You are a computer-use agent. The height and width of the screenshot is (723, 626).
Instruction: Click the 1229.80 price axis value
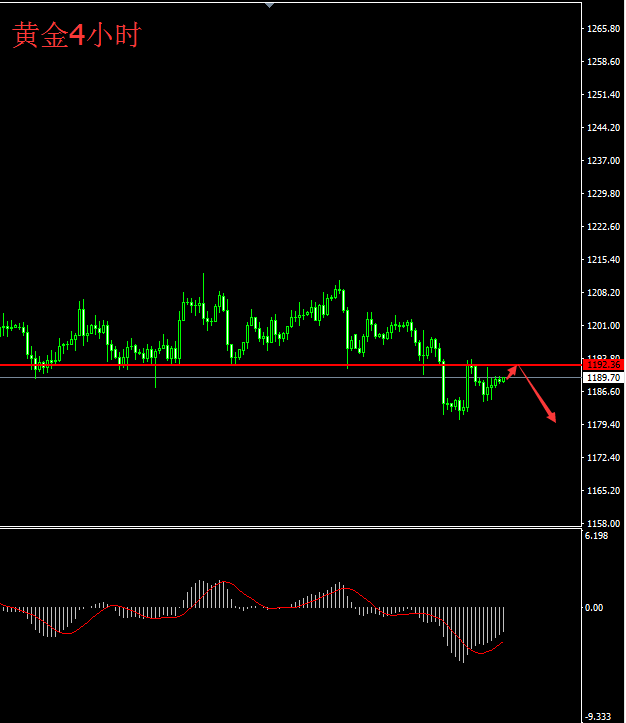click(x=603, y=194)
